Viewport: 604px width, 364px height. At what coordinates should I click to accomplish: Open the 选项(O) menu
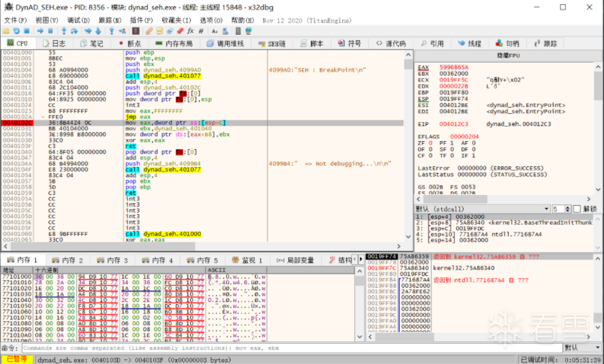click(211, 20)
